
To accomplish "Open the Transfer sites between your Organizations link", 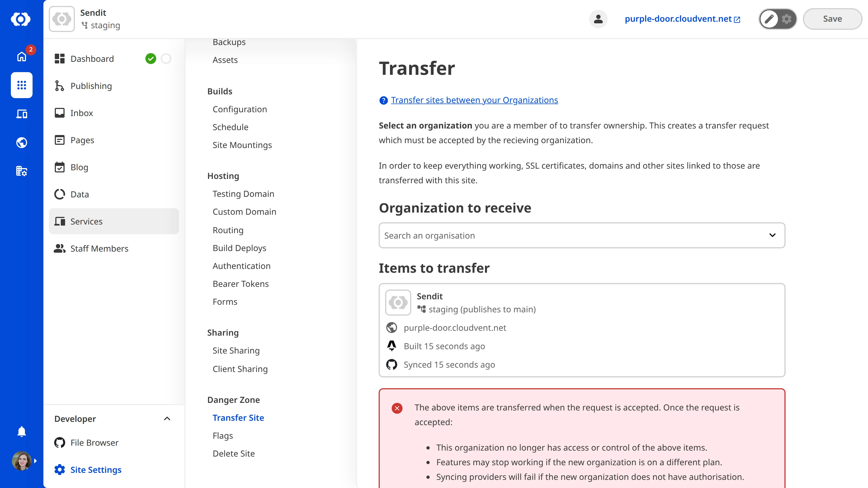I will 474,100.
